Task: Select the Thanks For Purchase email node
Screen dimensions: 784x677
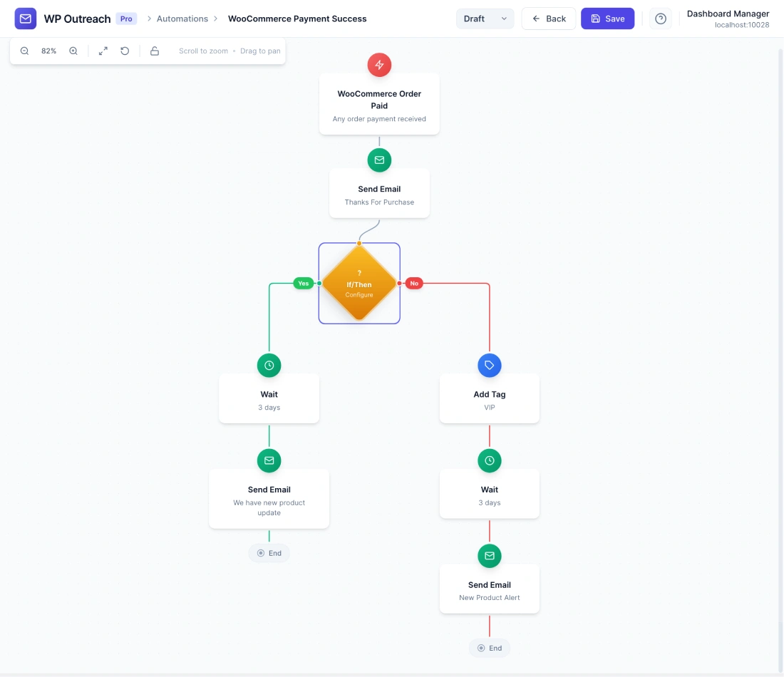Action: tap(379, 195)
